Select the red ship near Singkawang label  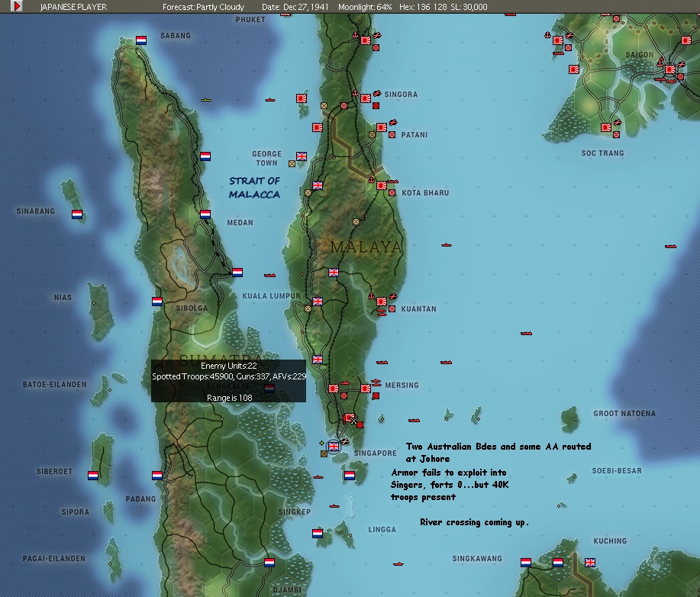coord(398,564)
